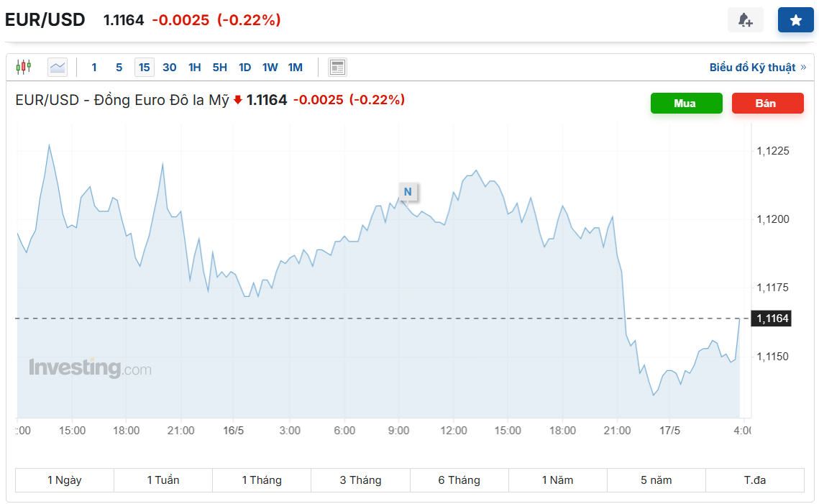The height and width of the screenshot is (504, 819).
Task: Add price alert bell icon
Action: coord(746,20)
